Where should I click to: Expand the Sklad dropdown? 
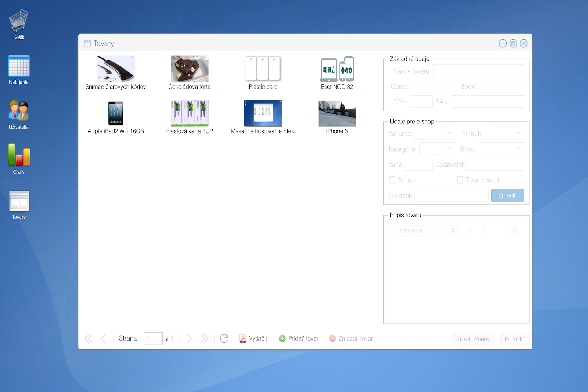pyautogui.click(x=501, y=149)
